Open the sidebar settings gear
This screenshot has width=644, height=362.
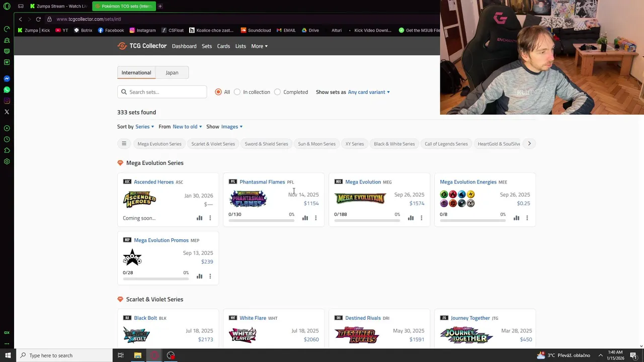(x=7, y=161)
